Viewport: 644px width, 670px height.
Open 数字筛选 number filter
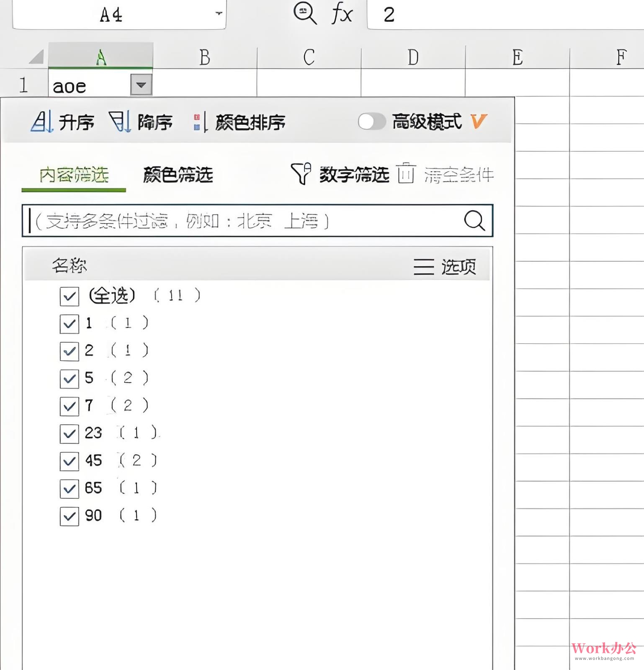coord(340,174)
